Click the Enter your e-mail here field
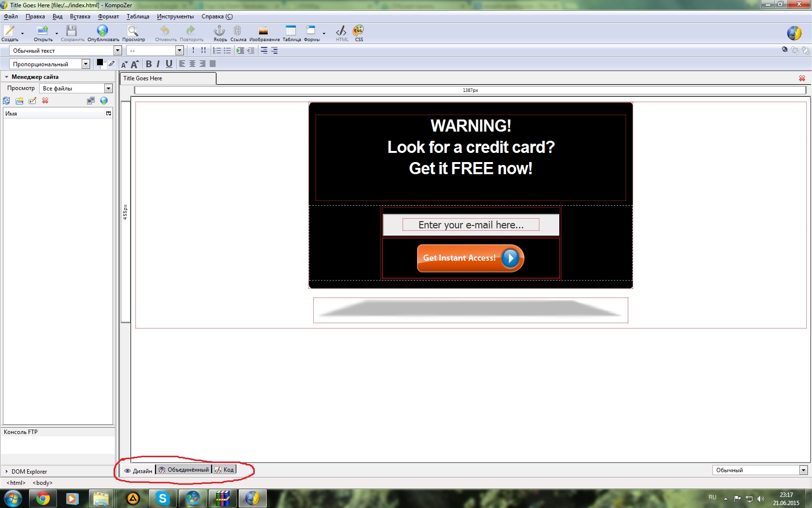Image resolution: width=812 pixels, height=508 pixels. click(x=471, y=225)
